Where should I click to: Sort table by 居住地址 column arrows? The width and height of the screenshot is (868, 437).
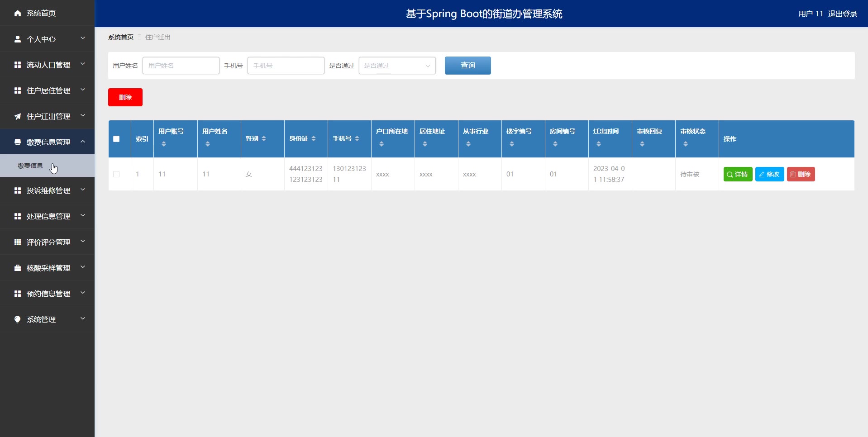(425, 144)
